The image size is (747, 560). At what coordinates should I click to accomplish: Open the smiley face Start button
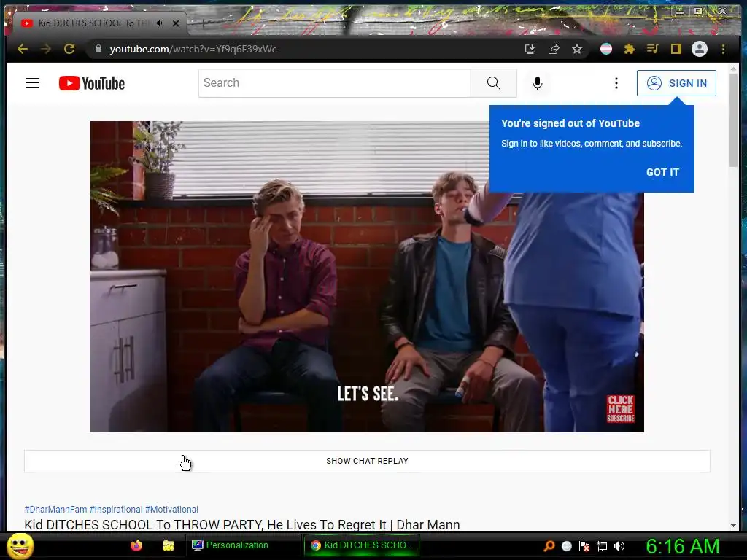[x=20, y=545]
